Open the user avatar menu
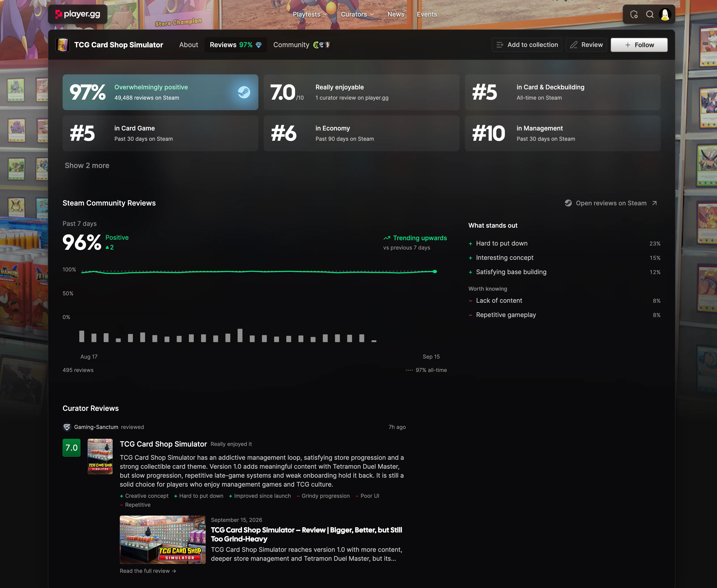The image size is (717, 588). pyautogui.click(x=665, y=14)
